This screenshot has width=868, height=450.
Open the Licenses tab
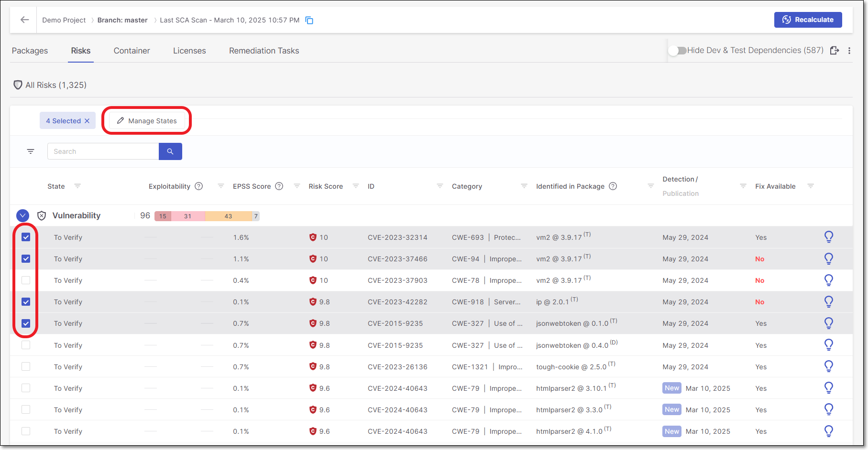(x=189, y=51)
